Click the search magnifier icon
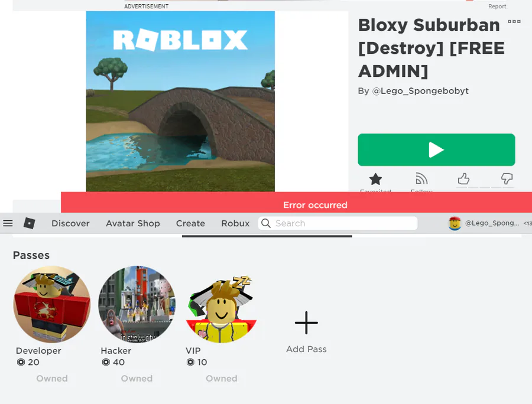The image size is (532, 404). pyautogui.click(x=266, y=223)
